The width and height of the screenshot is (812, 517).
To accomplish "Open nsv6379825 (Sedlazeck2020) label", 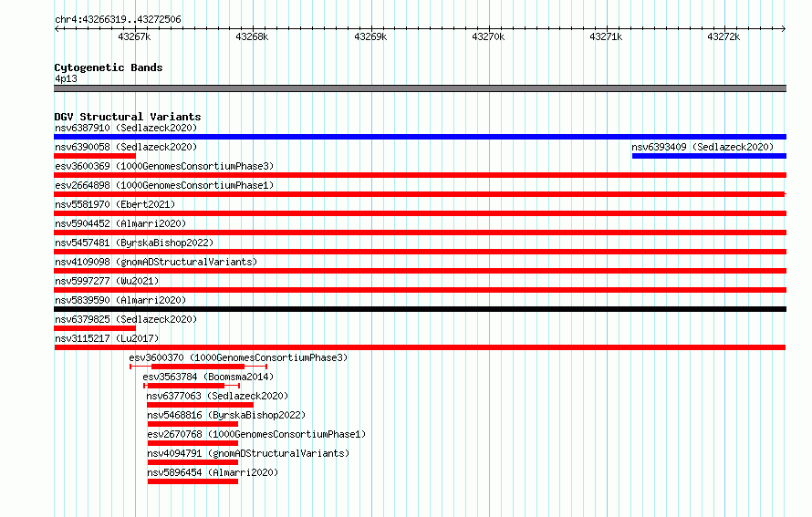I will 126,319.
